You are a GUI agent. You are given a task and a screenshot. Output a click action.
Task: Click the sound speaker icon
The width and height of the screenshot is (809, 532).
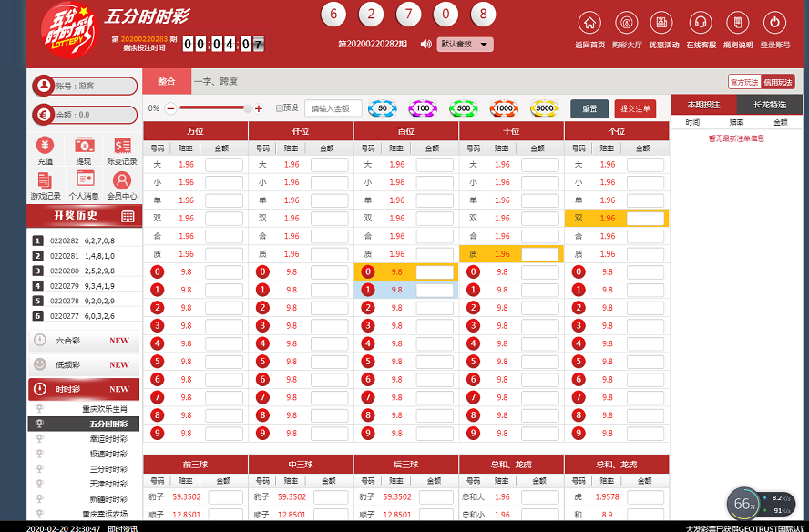425,44
